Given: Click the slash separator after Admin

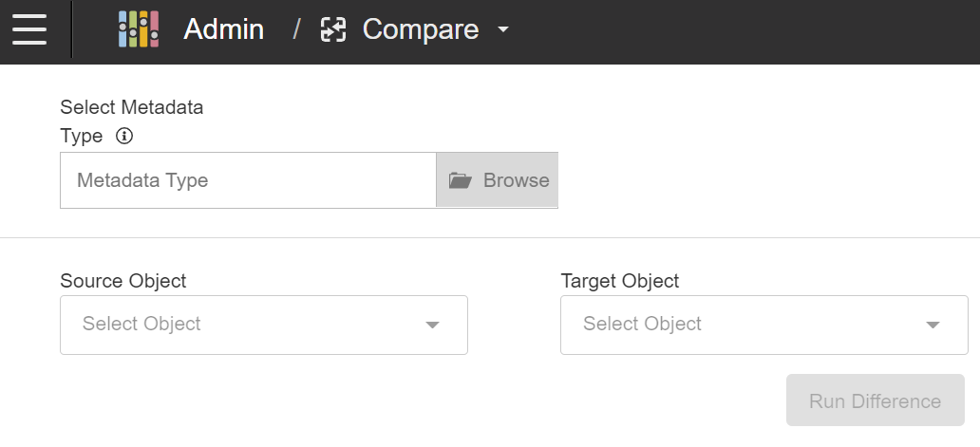Looking at the screenshot, I should (x=296, y=29).
